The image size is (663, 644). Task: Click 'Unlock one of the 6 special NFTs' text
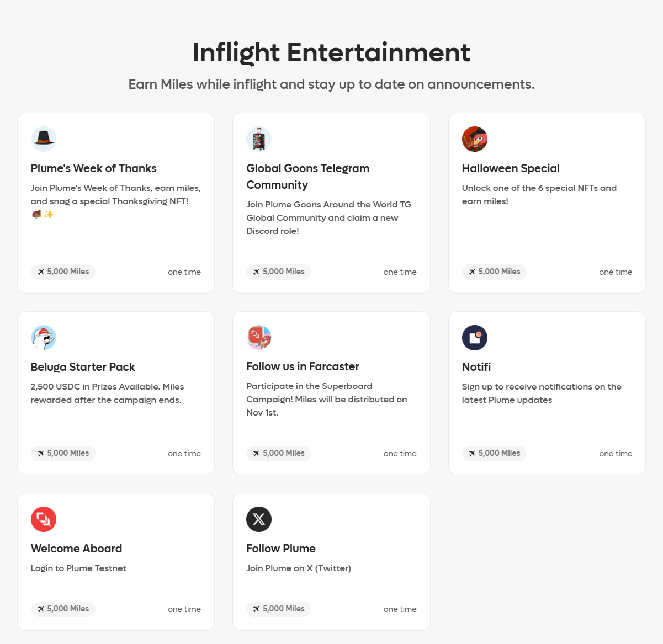click(x=539, y=194)
